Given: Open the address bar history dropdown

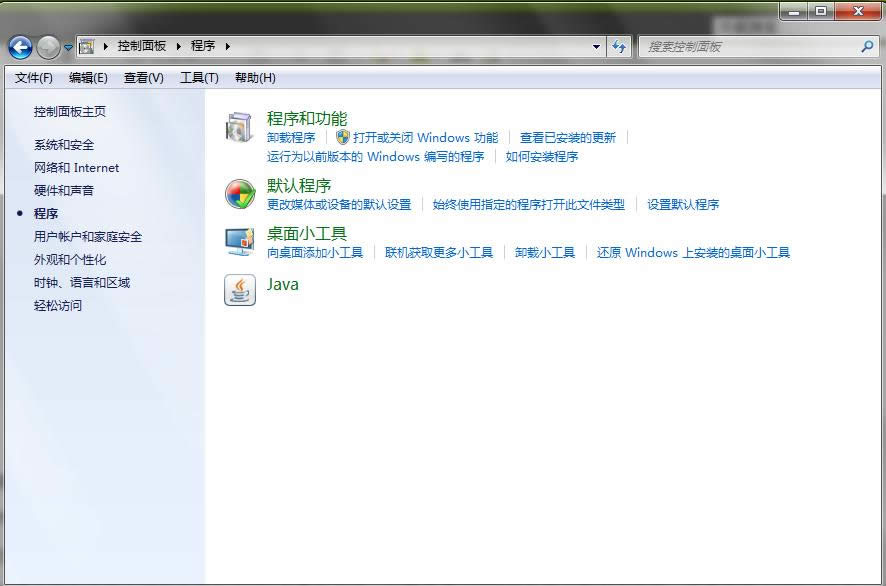Looking at the screenshot, I should click(596, 46).
